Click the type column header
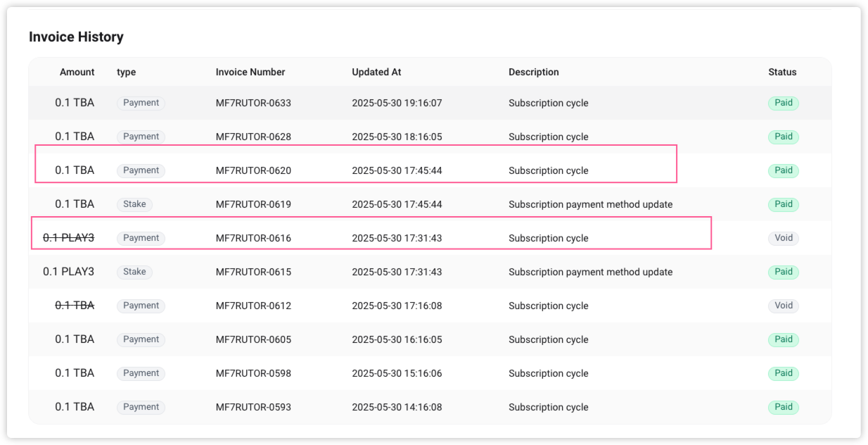Screen dimensions: 868x445 click(x=127, y=72)
